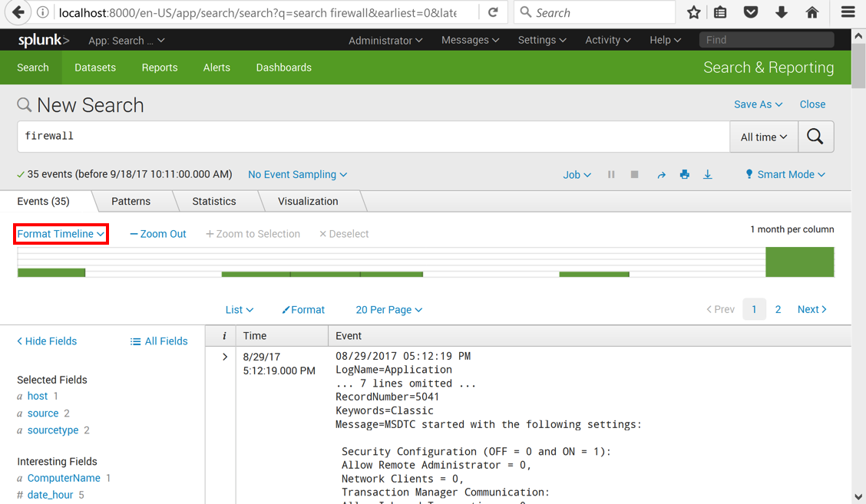Open the Messages menu

[x=470, y=40]
